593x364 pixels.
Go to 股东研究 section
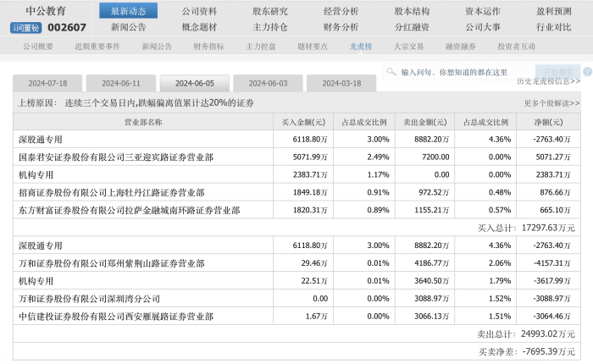coord(270,11)
